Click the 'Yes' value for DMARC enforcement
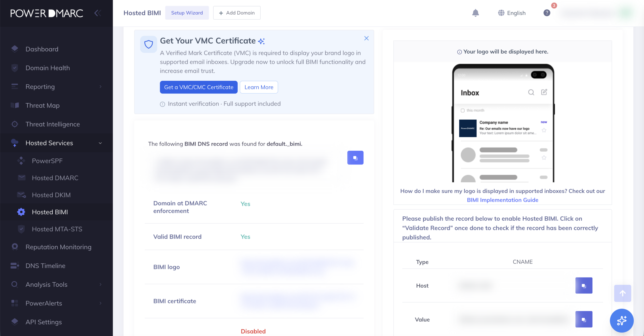Screen dimensions: 644x336 pyautogui.click(x=245, y=204)
